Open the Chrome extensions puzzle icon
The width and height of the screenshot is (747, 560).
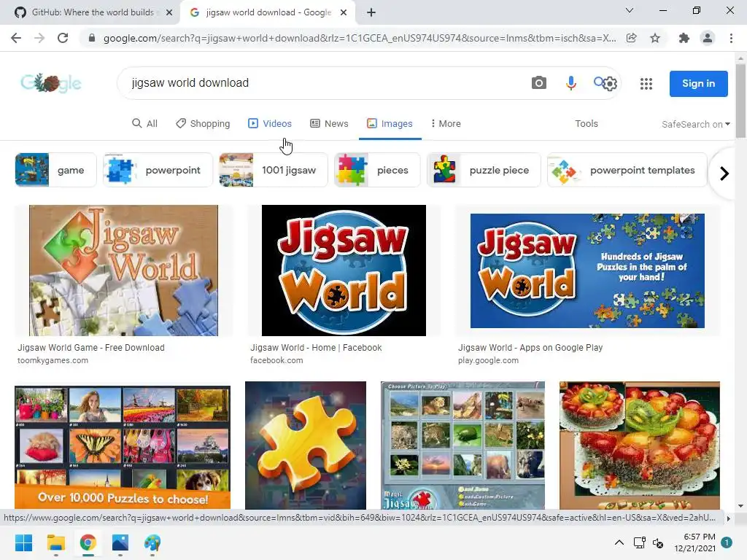(x=684, y=38)
